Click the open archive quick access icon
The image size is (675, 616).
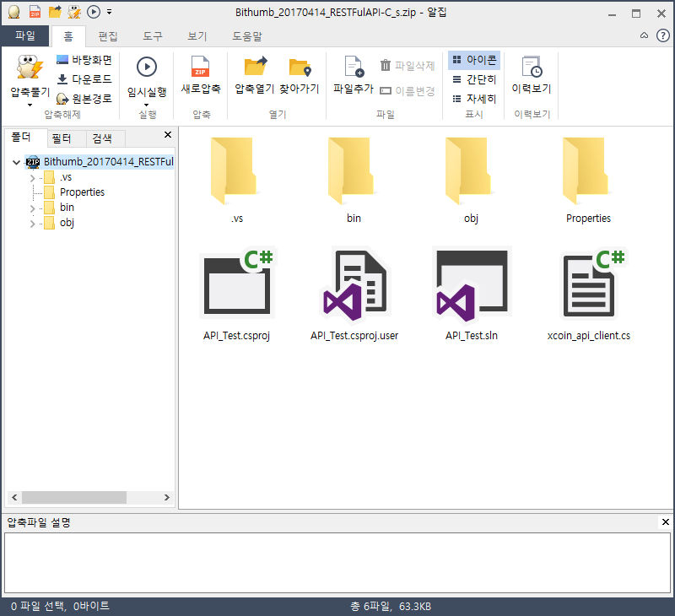[x=55, y=12]
